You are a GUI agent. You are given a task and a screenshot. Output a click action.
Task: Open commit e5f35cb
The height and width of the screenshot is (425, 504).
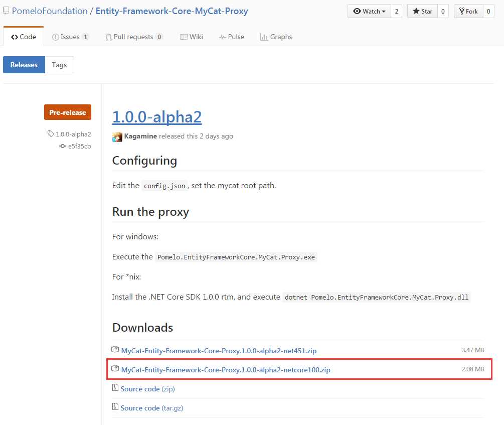[x=79, y=147]
